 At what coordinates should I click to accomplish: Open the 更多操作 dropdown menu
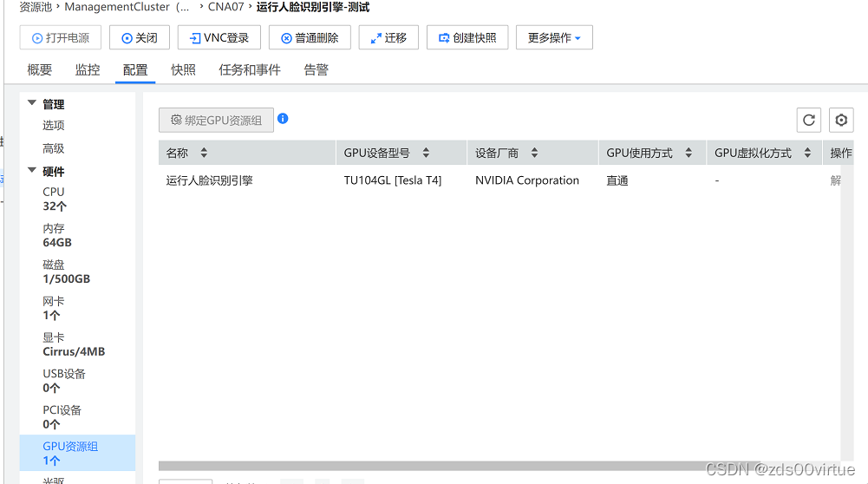(x=554, y=37)
